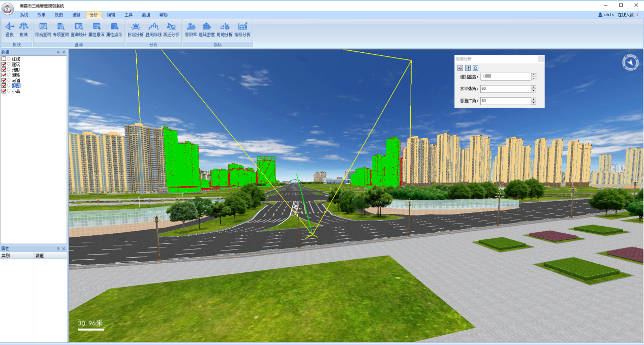The width and height of the screenshot is (644, 345).
Task: Open 建筑密度 building density analysis
Action: [x=207, y=29]
